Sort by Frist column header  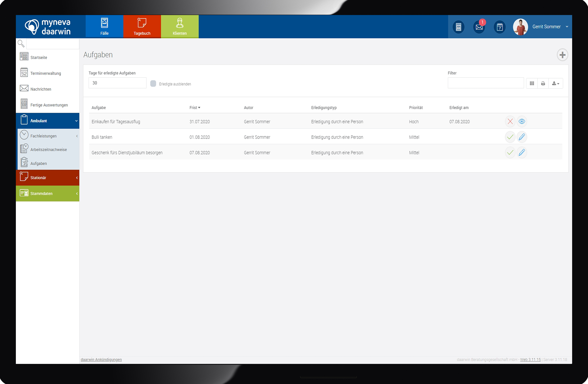click(195, 108)
